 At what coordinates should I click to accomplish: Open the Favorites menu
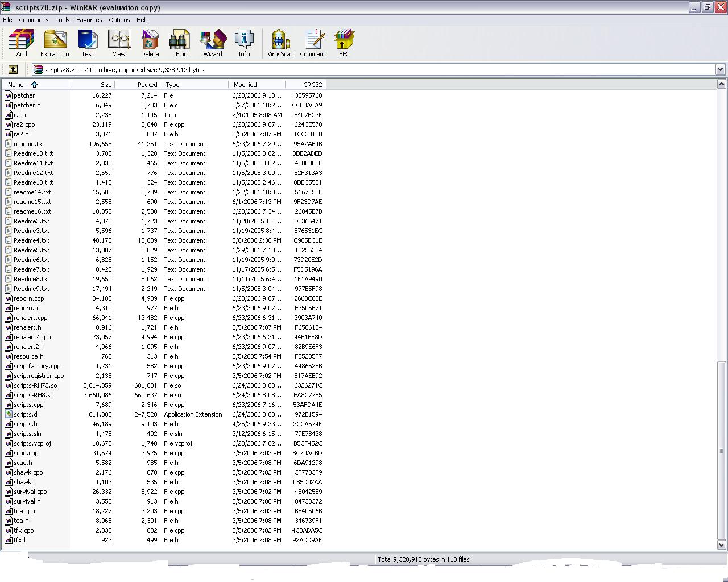coord(89,20)
